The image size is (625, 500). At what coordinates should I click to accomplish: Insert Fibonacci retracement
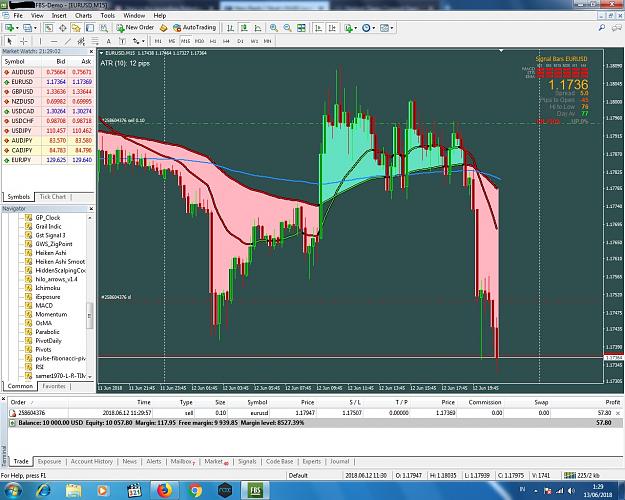(x=95, y=41)
